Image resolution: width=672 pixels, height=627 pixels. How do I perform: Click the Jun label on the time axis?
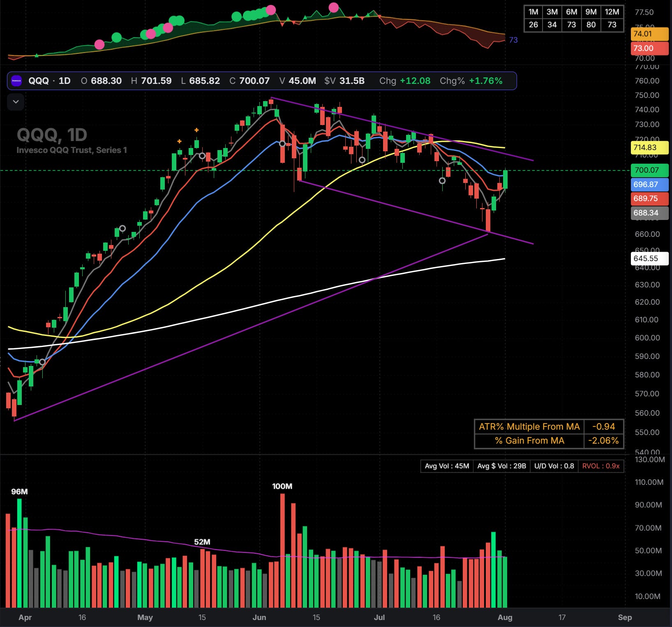coord(259,617)
